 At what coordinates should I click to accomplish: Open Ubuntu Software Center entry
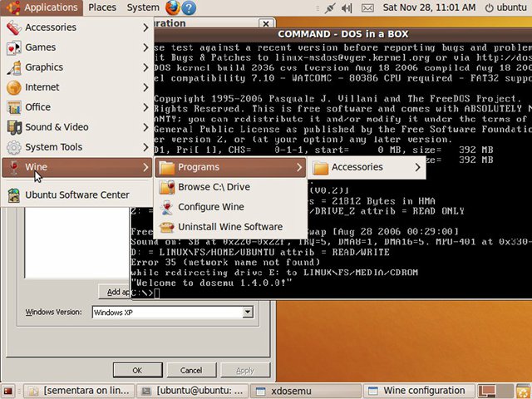pos(77,195)
